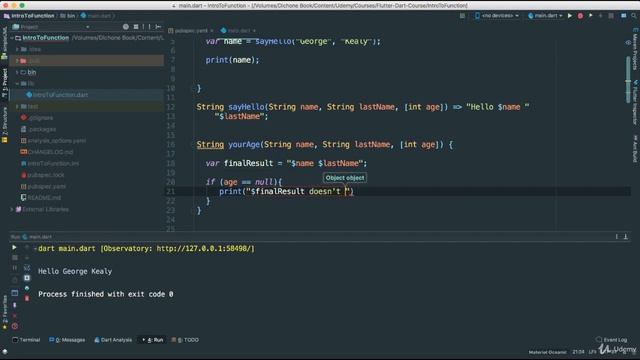Click the code analysis eye icon above scrollbar
The width and height of the screenshot is (640, 360).
(x=628, y=42)
